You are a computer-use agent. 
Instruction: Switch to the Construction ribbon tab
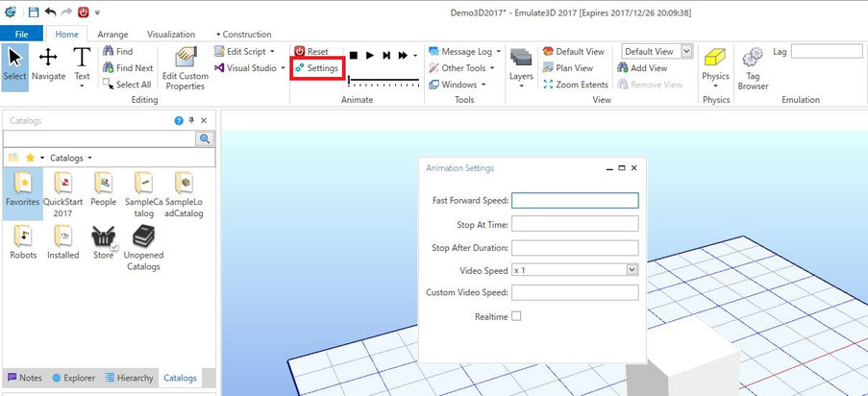(243, 34)
